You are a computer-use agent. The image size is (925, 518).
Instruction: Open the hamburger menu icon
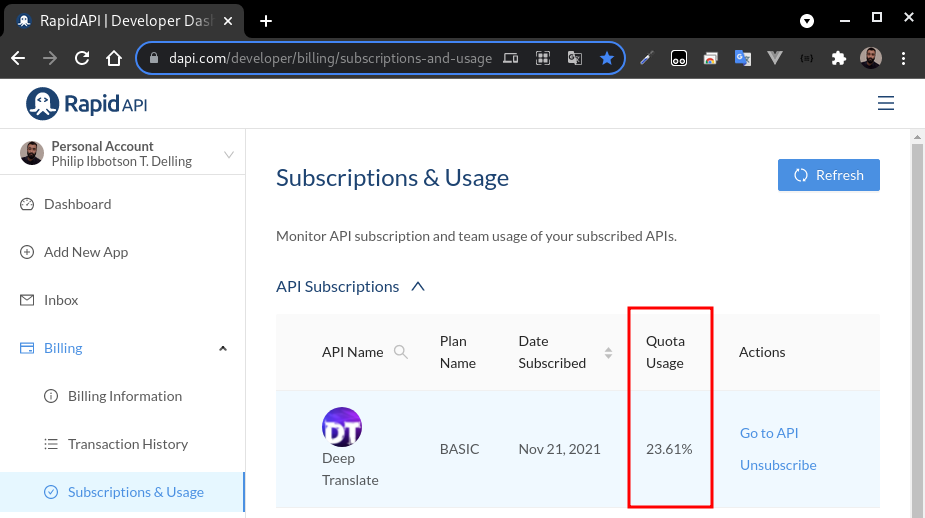click(x=885, y=103)
